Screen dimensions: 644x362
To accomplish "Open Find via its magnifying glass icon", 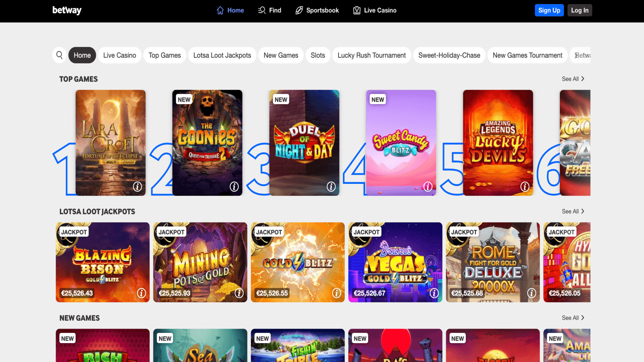I will point(261,10).
